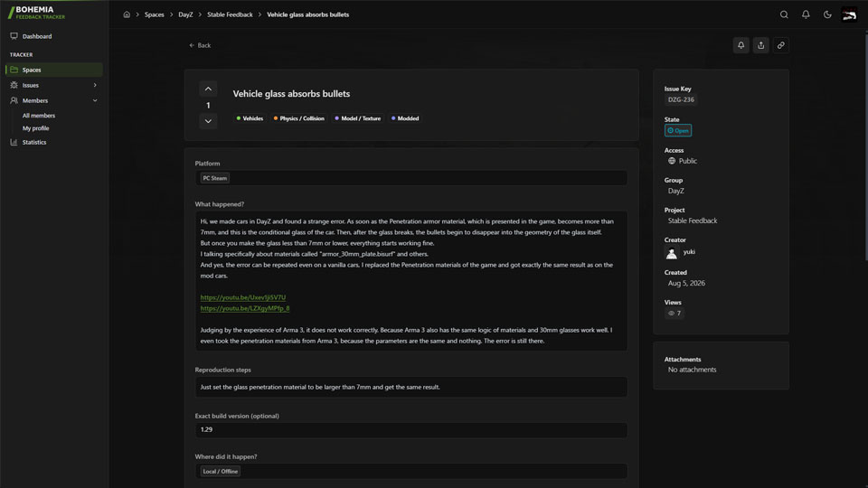Select Spaces in the sidebar
Viewport: 868px width, 488px height.
pyautogui.click(x=53, y=70)
